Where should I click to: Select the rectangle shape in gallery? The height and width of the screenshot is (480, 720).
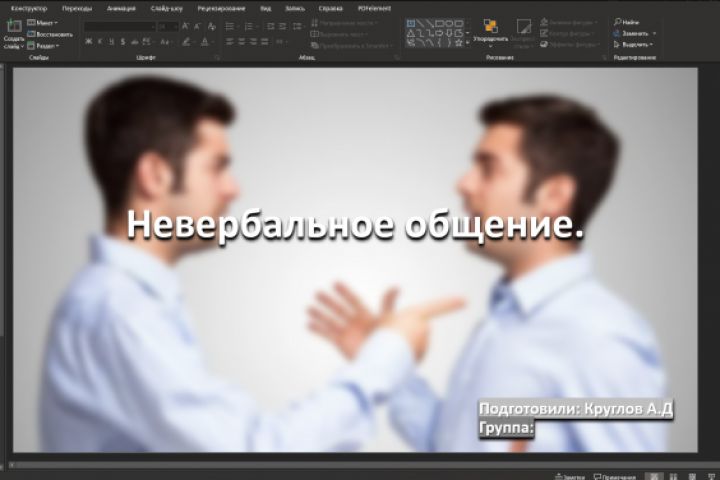tap(439, 23)
